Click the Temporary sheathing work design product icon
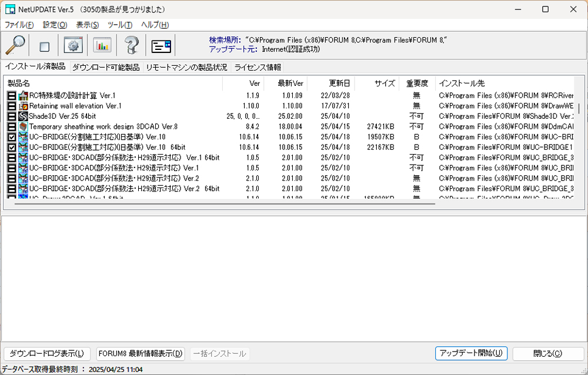588x375 pixels. tap(24, 127)
